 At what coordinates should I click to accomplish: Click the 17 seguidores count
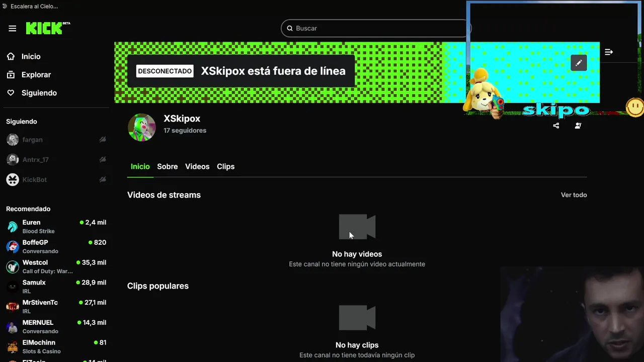click(185, 130)
